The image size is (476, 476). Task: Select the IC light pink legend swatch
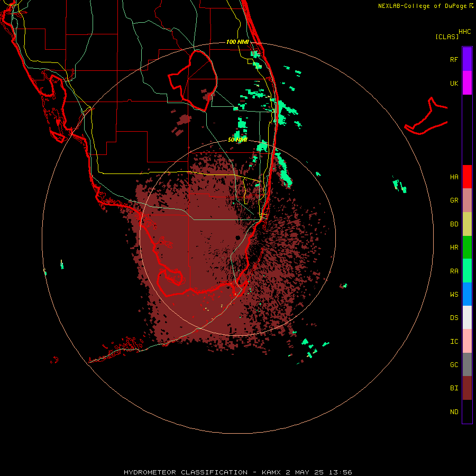(x=467, y=341)
